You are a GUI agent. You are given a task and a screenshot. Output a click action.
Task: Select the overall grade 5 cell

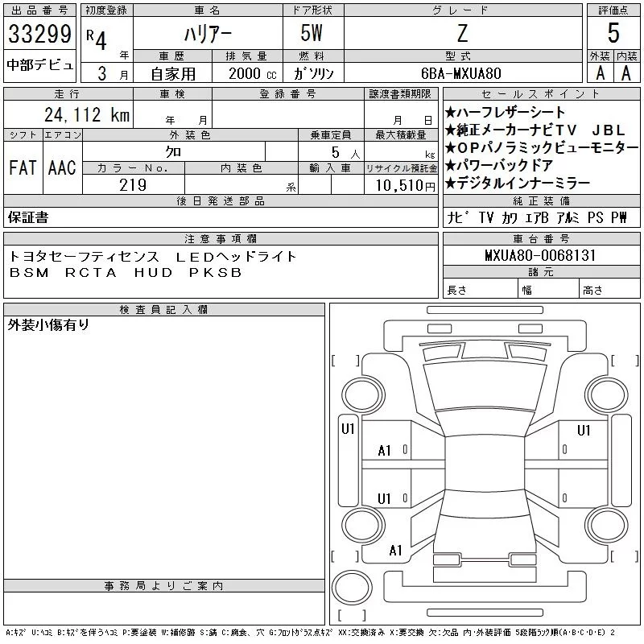point(613,33)
